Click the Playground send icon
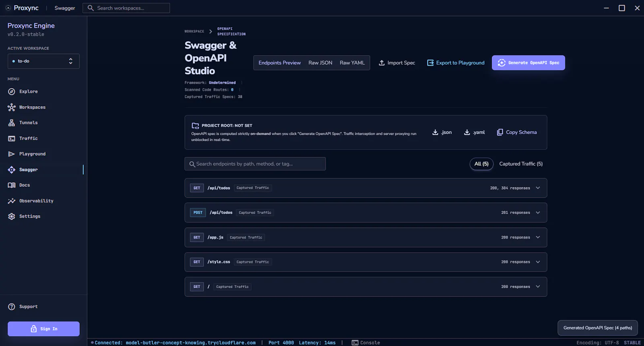The height and width of the screenshot is (346, 644). (x=12, y=154)
